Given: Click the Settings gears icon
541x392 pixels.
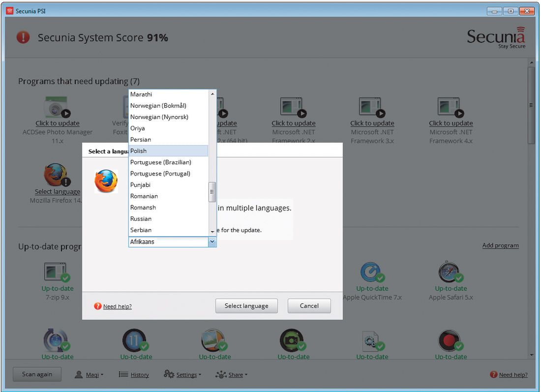Looking at the screenshot, I should 169,374.
